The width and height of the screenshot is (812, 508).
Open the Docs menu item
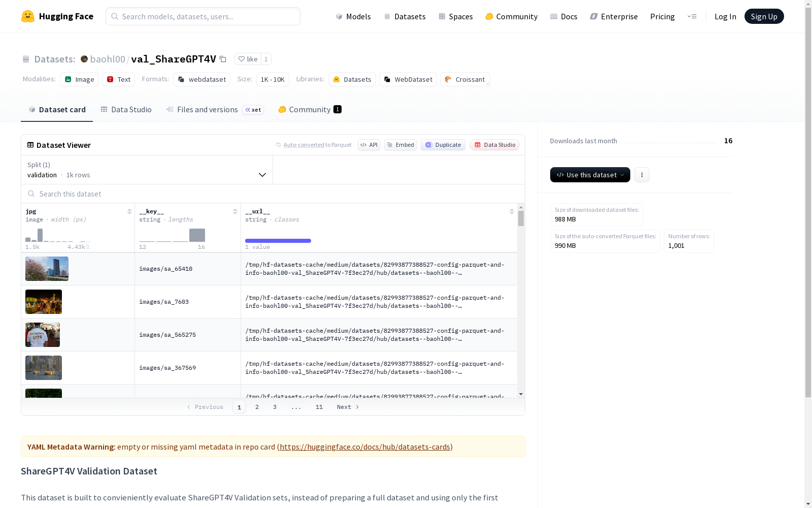564,16
